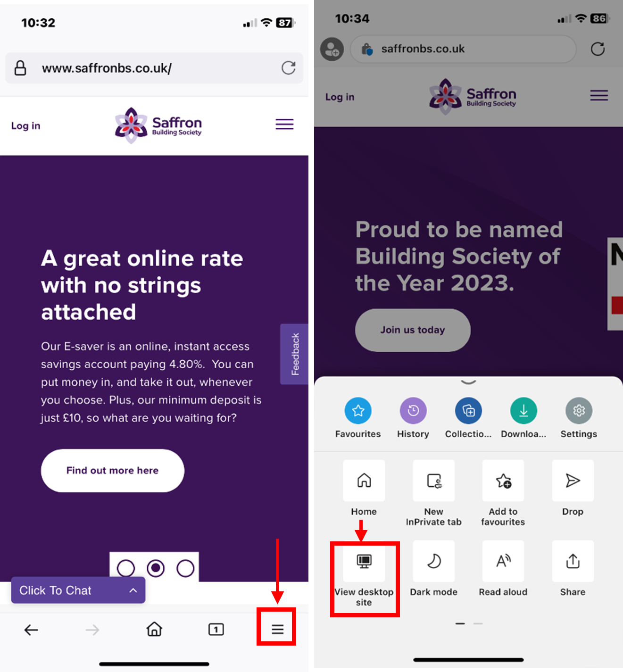This screenshot has width=623, height=672.
Task: Click Log in link on left phone
Action: (x=26, y=126)
